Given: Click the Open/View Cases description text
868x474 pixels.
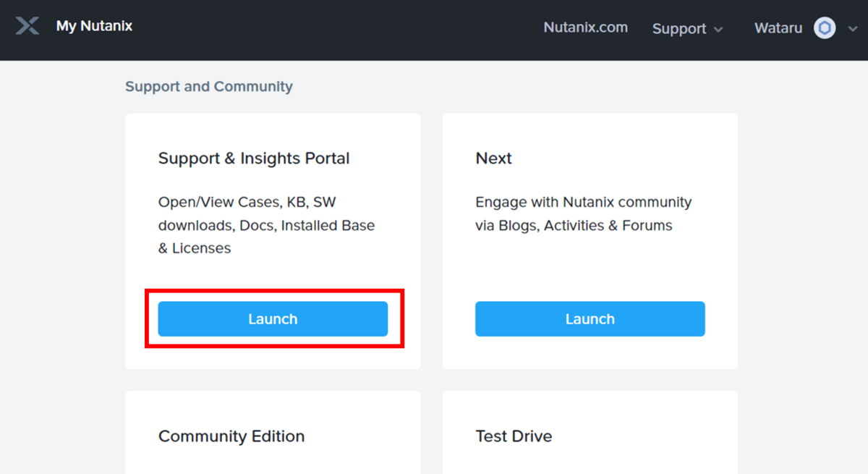Looking at the screenshot, I should [267, 225].
